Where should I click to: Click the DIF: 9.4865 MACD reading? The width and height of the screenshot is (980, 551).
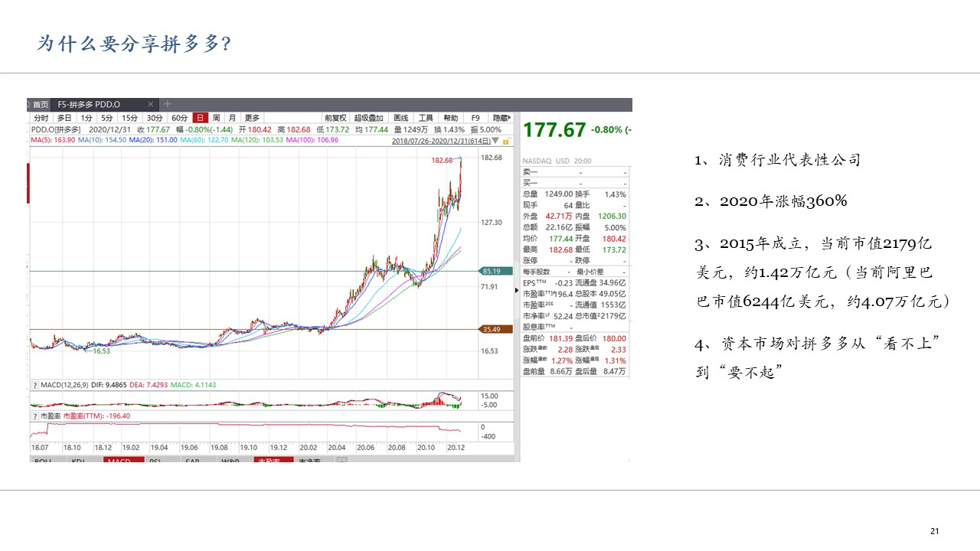point(107,385)
